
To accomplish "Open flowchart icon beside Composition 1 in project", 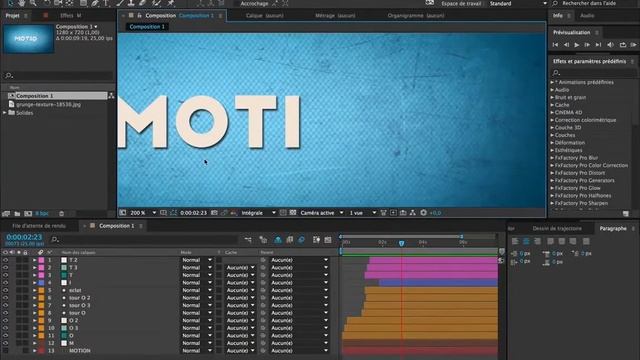I will coord(111,96).
